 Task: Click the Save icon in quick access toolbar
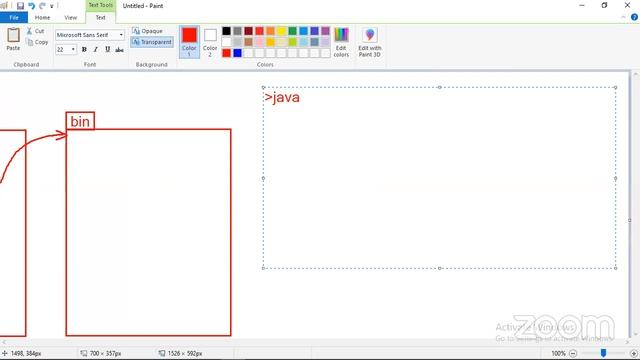click(20, 6)
